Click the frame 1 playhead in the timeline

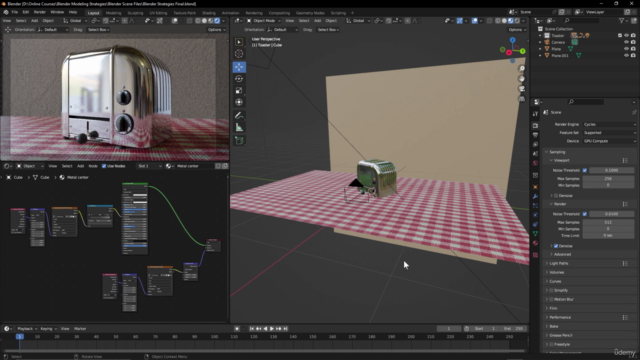pyautogui.click(x=20, y=337)
